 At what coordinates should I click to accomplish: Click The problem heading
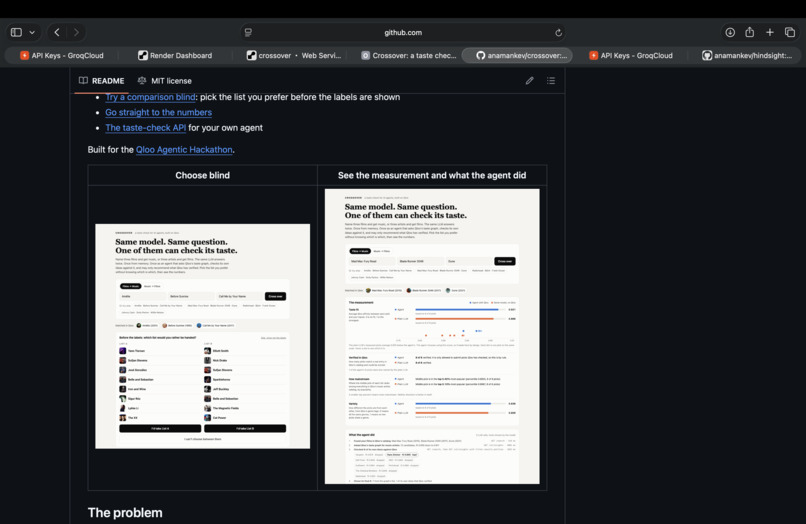[125, 513]
